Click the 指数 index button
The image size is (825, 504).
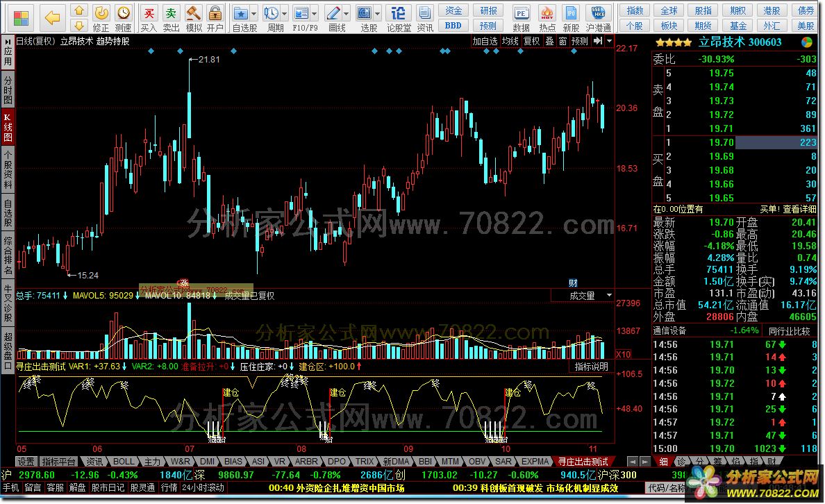[635, 10]
